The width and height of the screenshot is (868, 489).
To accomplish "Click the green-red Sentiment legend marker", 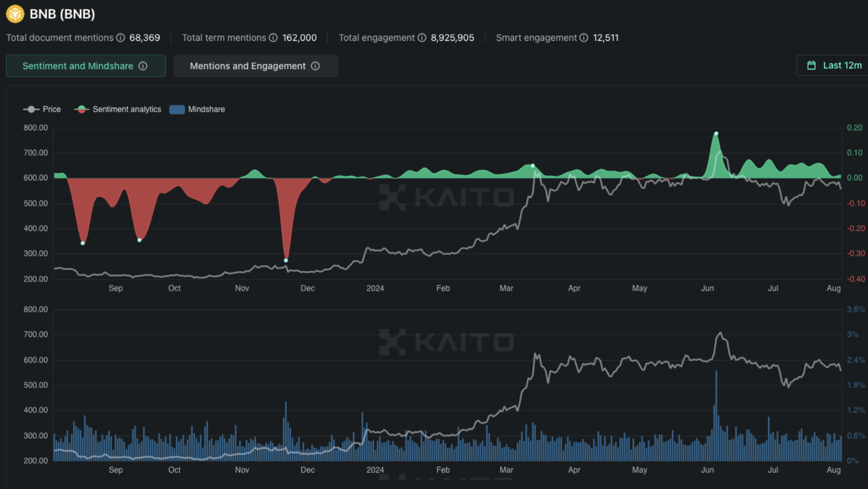I will (x=81, y=109).
